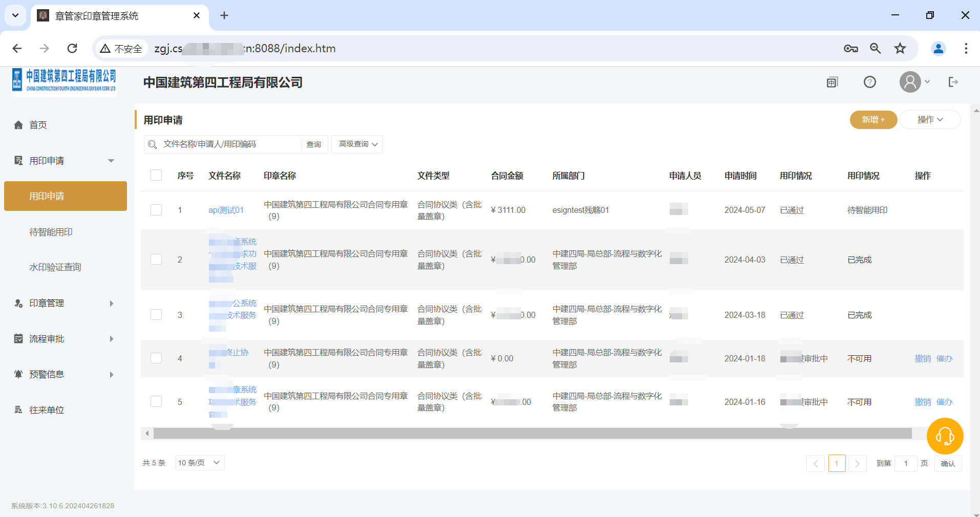Click 催办 for the 2024-01-16 row
Image resolution: width=980 pixels, height=517 pixels.
944,402
